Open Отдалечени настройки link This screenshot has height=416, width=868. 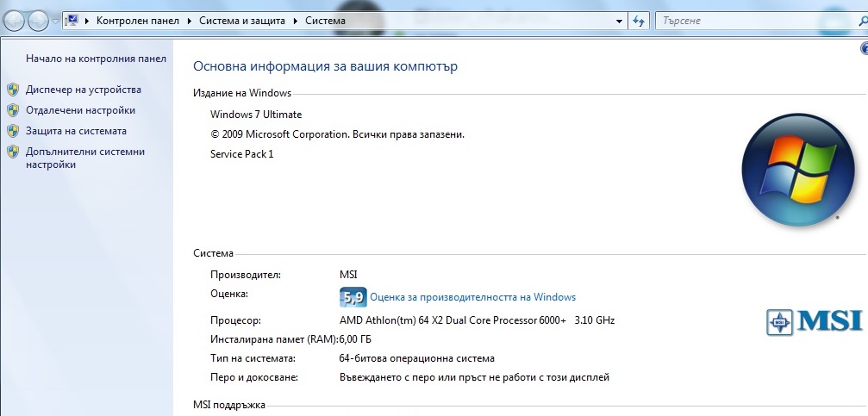(x=80, y=110)
